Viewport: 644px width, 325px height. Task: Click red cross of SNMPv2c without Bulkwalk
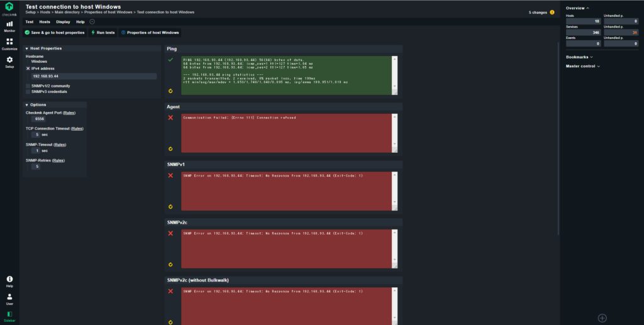tap(170, 291)
